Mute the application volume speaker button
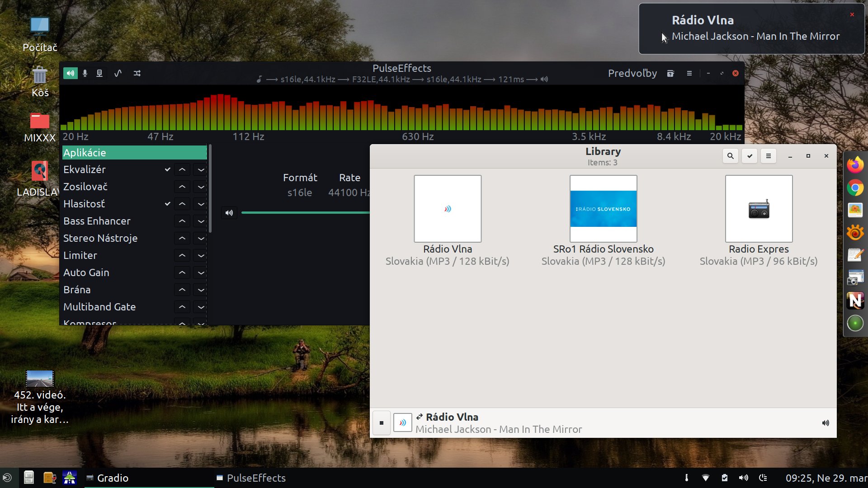 tap(229, 213)
